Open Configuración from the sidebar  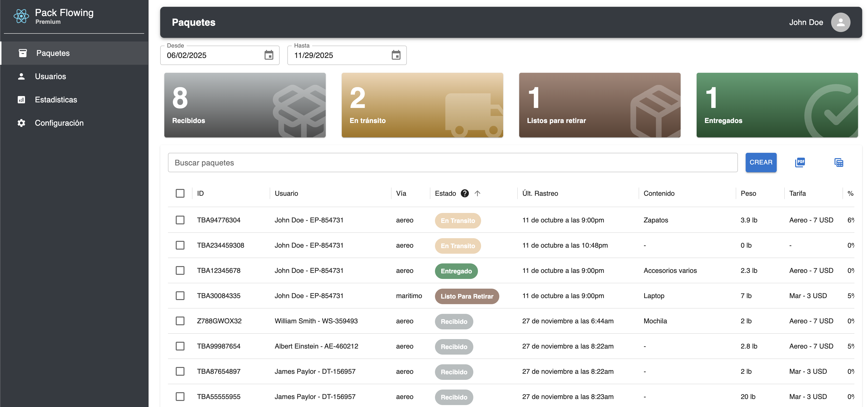click(x=59, y=123)
